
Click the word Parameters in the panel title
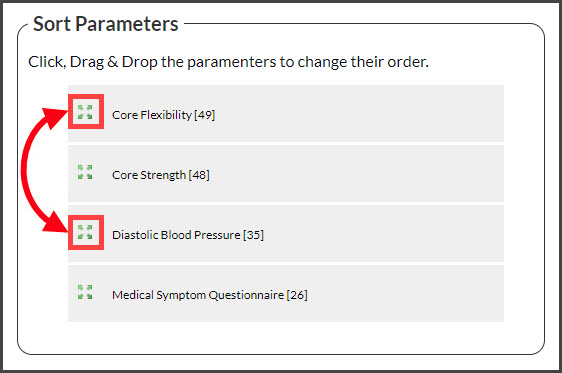127,24
